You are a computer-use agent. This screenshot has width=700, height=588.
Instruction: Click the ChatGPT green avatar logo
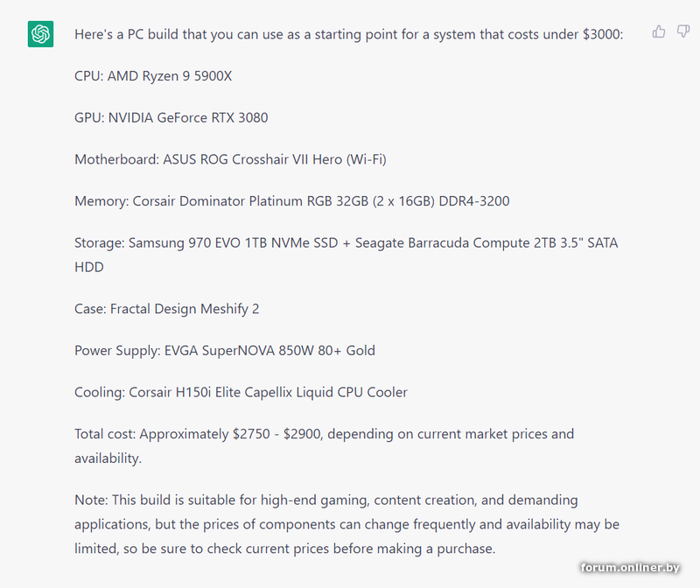40,34
